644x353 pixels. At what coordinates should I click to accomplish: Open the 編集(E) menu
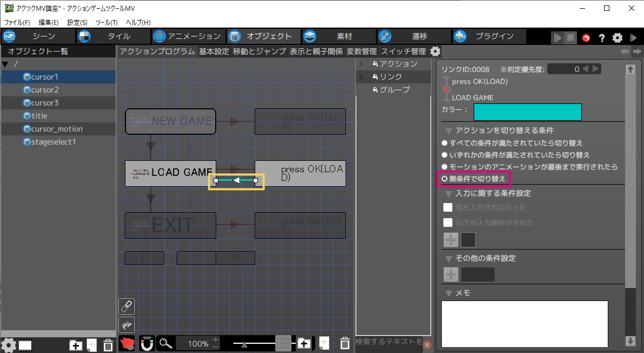click(x=49, y=23)
